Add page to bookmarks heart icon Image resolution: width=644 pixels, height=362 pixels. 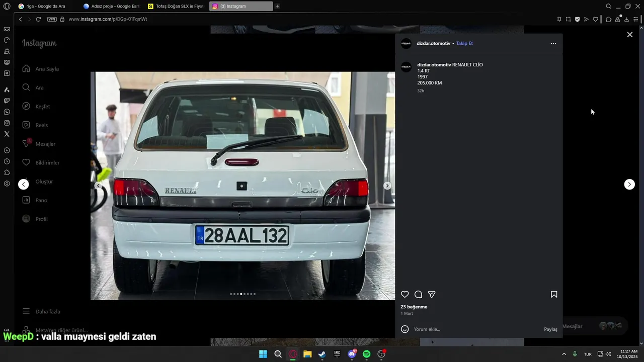595,19
